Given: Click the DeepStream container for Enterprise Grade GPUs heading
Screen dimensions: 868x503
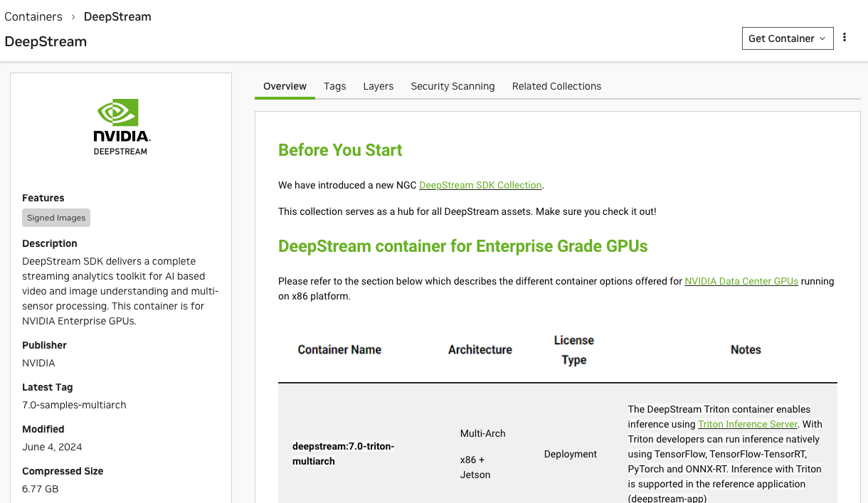Looking at the screenshot, I should coord(463,246).
